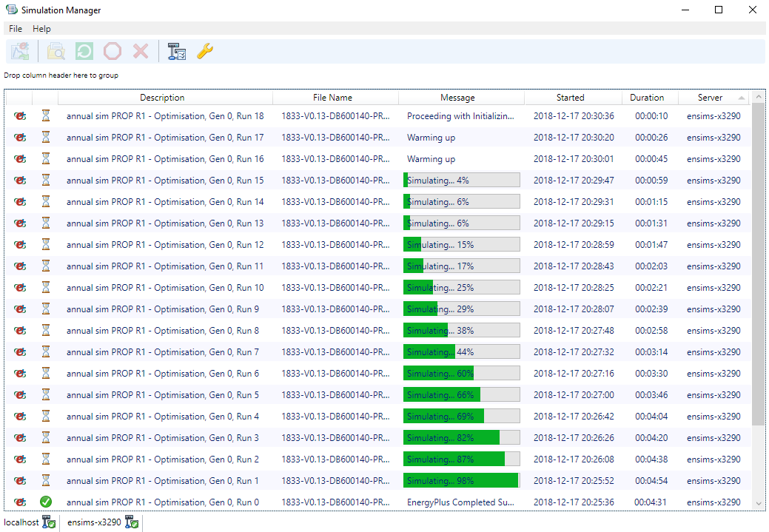This screenshot has height=532, width=769.
Task: Click the hourglass icon on Run 14 row
Action: tap(46, 201)
